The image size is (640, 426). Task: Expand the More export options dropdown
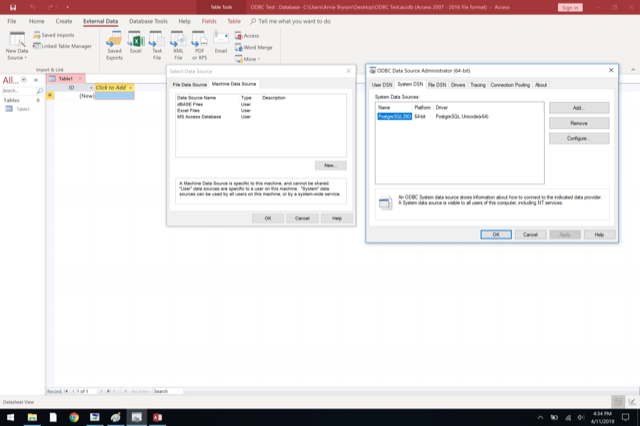252,59
